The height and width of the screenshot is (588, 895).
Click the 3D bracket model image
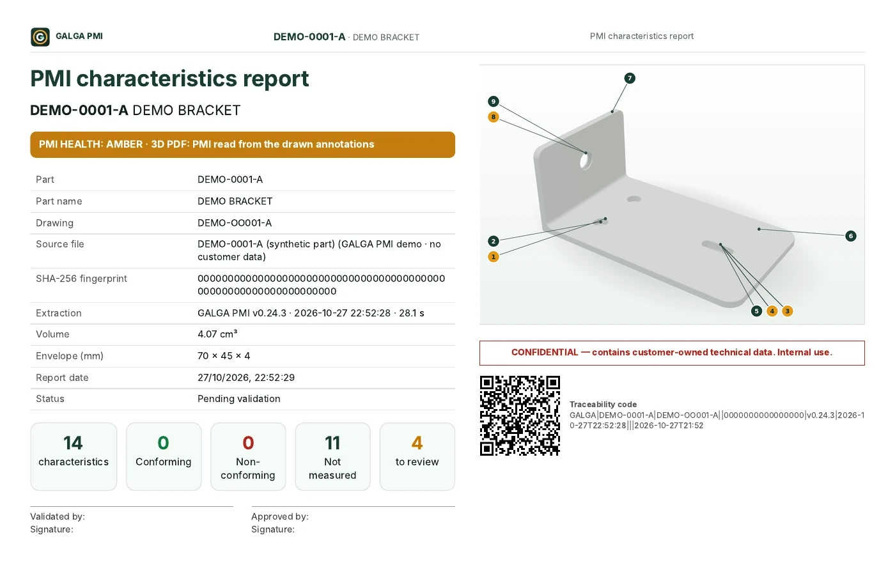(x=672, y=195)
